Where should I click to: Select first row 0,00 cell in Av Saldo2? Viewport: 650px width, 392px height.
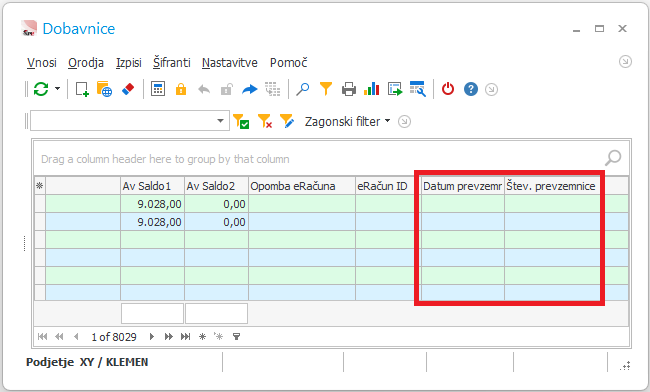point(216,204)
